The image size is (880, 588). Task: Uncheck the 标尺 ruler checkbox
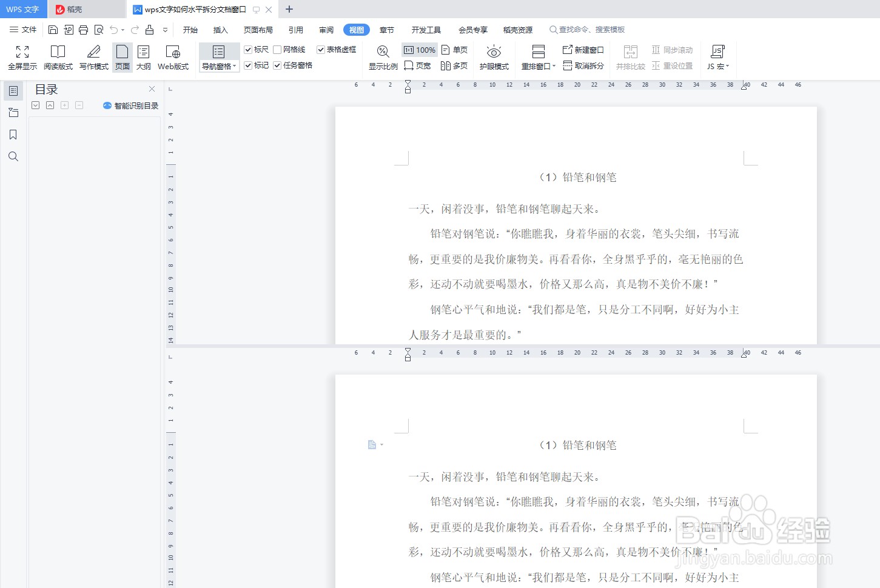pyautogui.click(x=248, y=49)
